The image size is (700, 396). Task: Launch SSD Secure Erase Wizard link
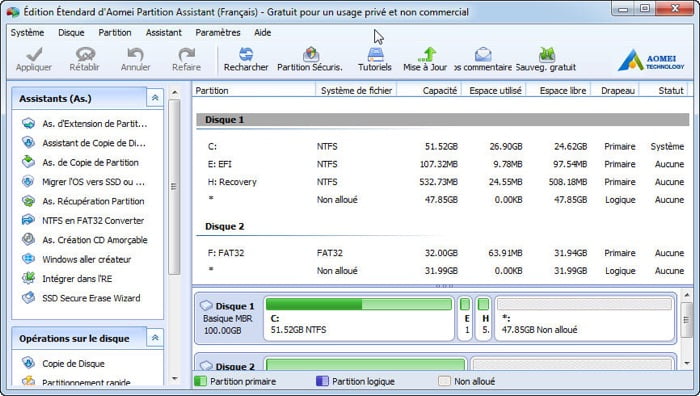click(91, 298)
